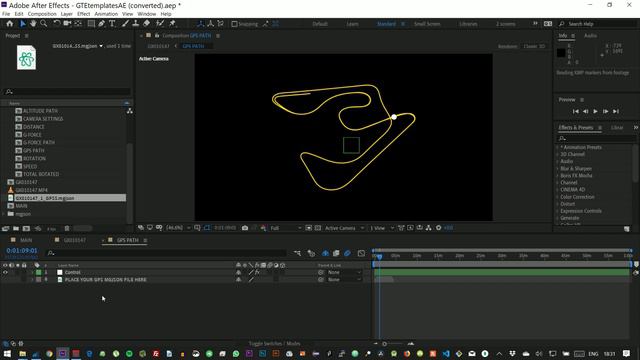
Task: Click the green label color of Control layer
Action: [x=38, y=272]
